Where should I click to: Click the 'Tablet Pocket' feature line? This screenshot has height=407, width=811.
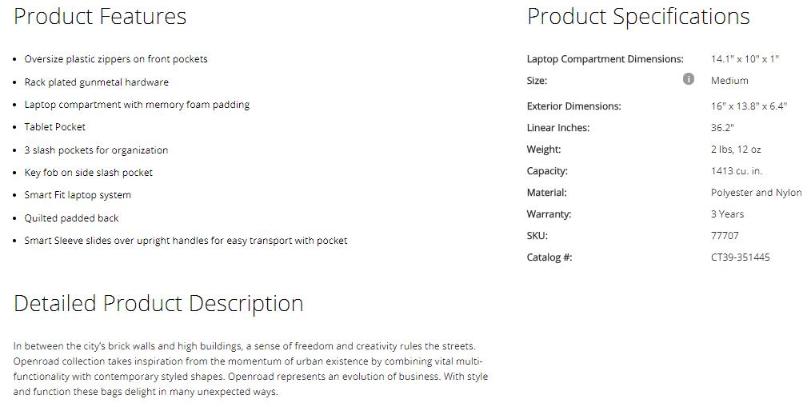(x=55, y=127)
